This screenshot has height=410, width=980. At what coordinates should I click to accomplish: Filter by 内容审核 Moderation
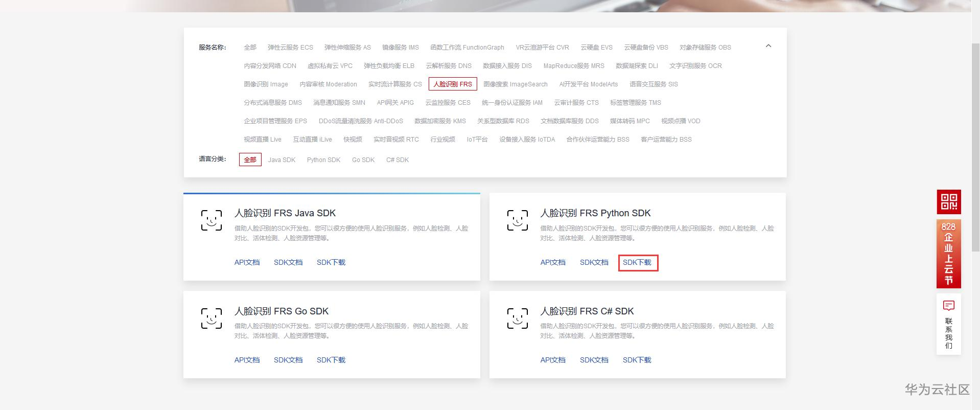328,84
